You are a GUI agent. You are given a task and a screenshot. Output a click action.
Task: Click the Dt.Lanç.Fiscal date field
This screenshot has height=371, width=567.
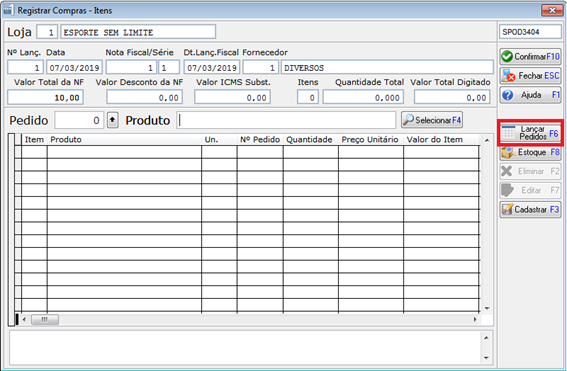[212, 68]
